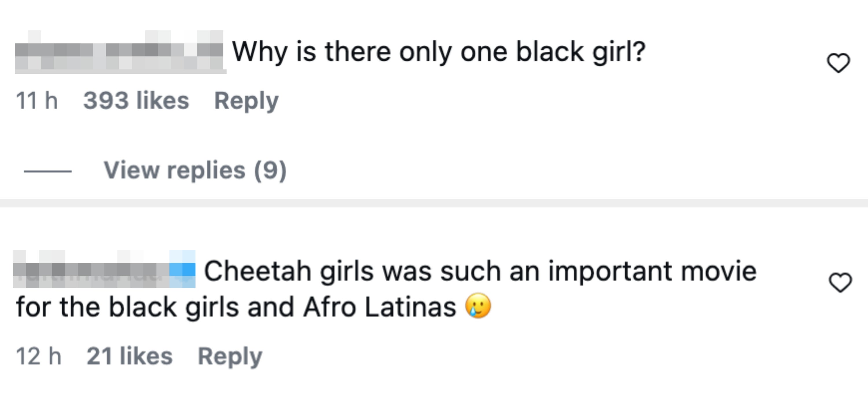Screen dimensions: 868x406
Task: Open the 393 likes list
Action: pos(136,100)
